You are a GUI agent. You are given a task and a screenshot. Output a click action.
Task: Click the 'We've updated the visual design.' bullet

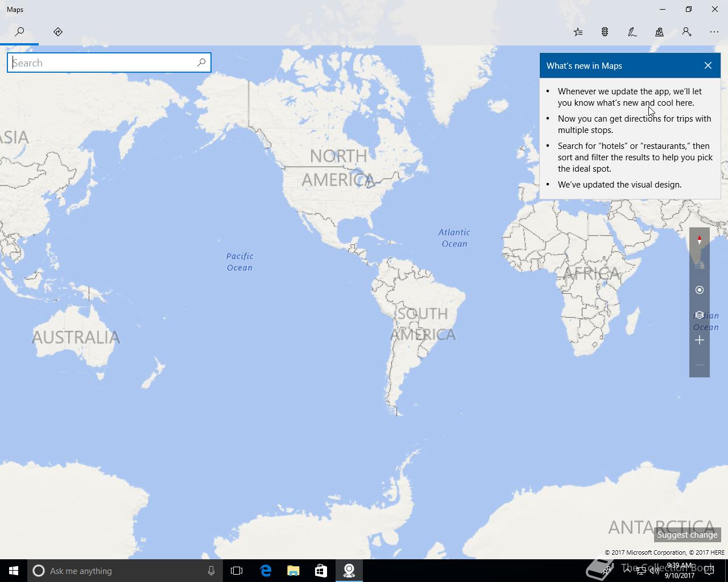(x=619, y=185)
